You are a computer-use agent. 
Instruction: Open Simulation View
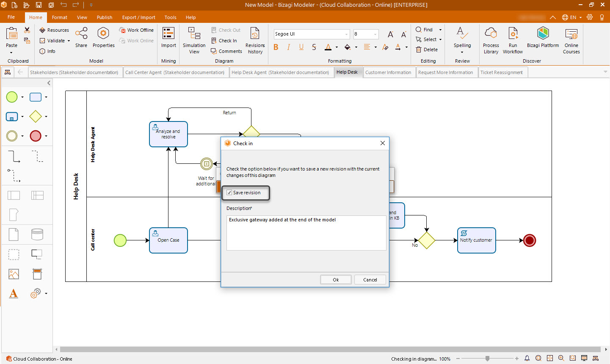pos(194,41)
